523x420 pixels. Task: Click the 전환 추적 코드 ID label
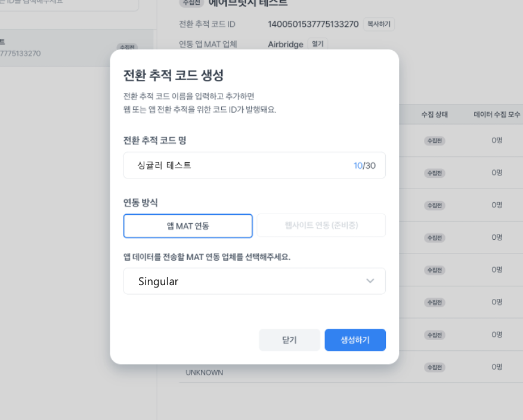[207, 24]
